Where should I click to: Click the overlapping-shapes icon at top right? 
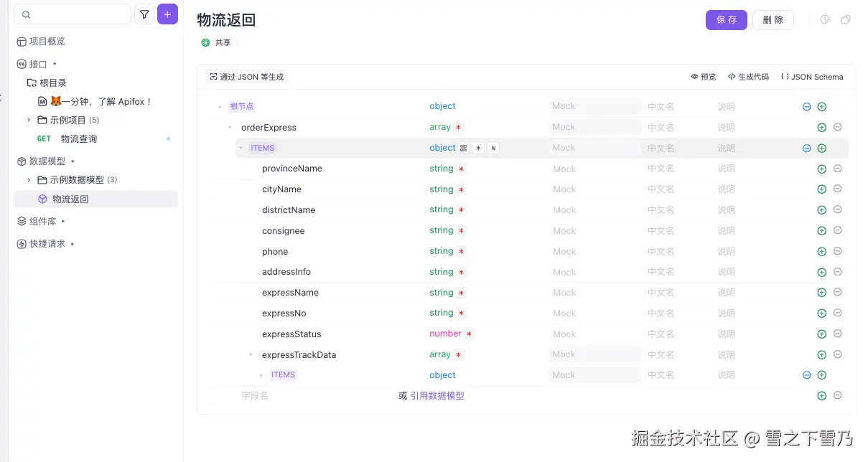[846, 19]
